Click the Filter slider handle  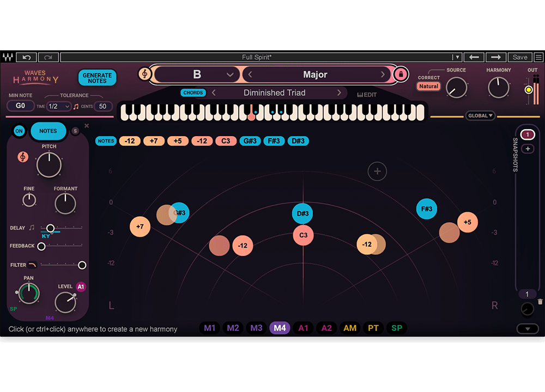coord(82,265)
